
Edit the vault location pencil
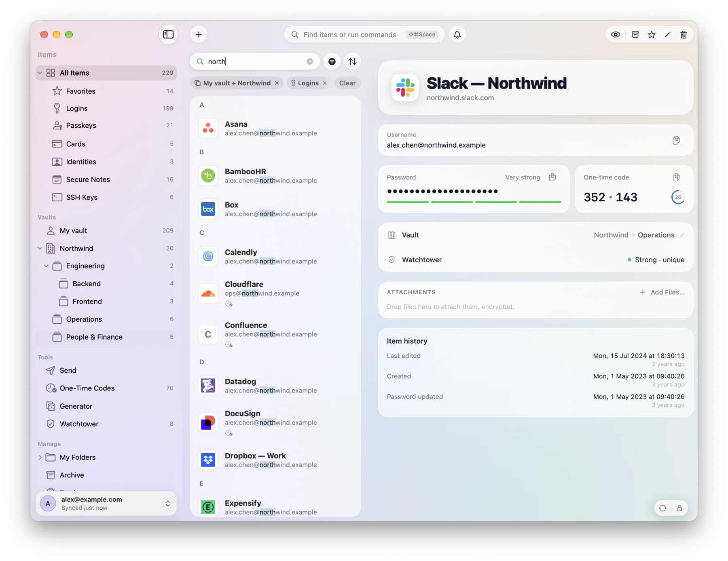[x=682, y=235]
